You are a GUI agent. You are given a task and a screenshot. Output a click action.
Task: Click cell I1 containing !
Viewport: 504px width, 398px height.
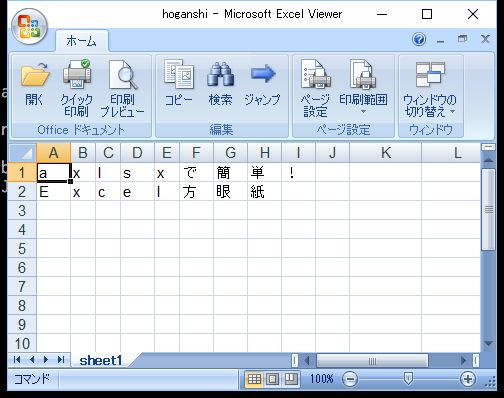pos(298,172)
